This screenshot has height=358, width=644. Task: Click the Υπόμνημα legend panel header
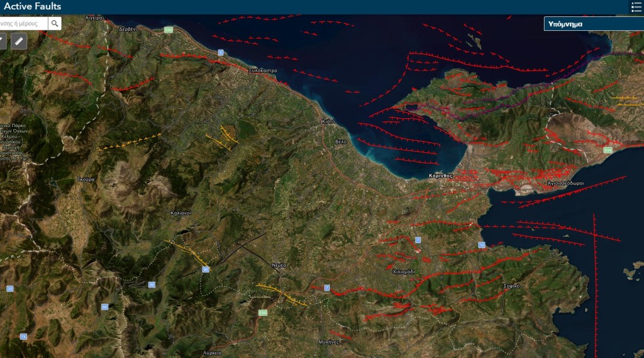tap(593, 24)
